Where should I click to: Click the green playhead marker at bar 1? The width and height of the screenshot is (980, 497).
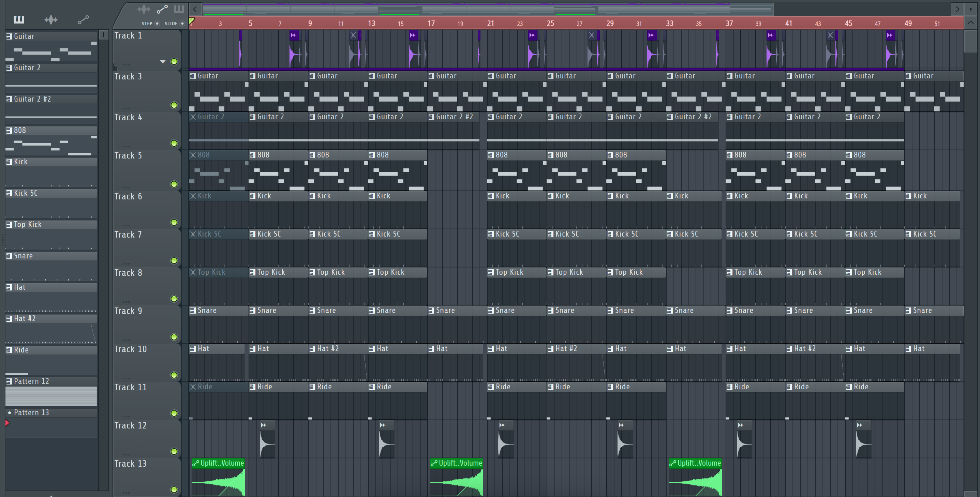(x=192, y=20)
